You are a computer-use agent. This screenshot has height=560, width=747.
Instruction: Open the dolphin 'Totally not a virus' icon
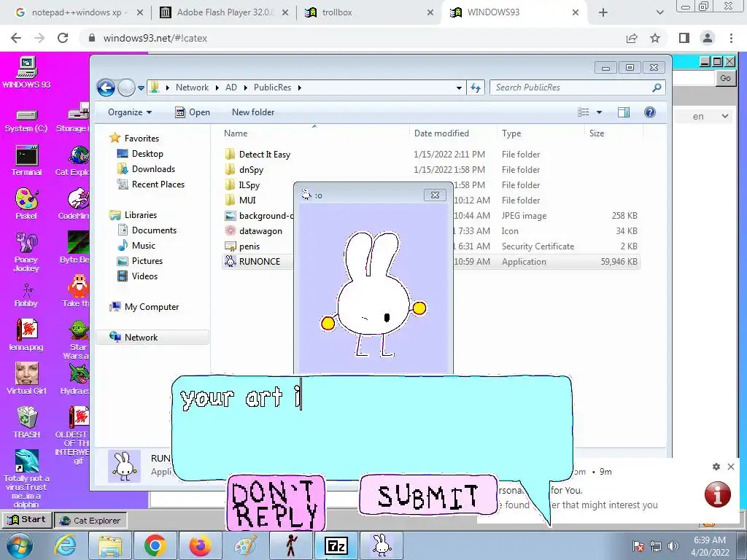tap(27, 478)
